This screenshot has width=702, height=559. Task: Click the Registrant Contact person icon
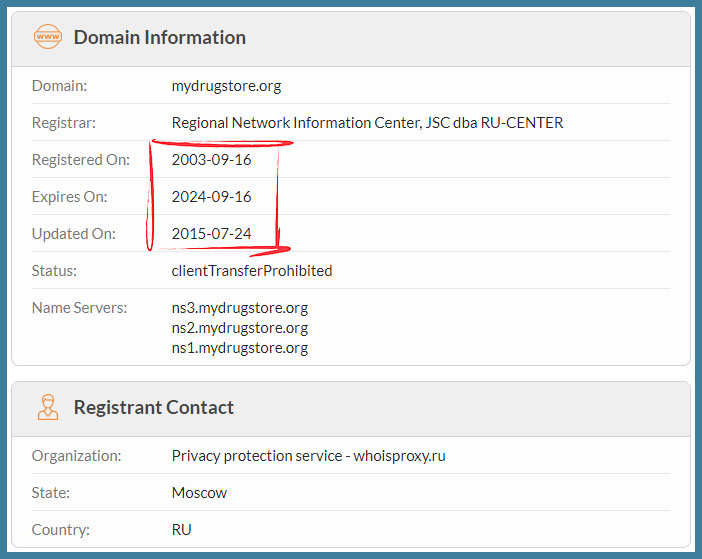(47, 408)
